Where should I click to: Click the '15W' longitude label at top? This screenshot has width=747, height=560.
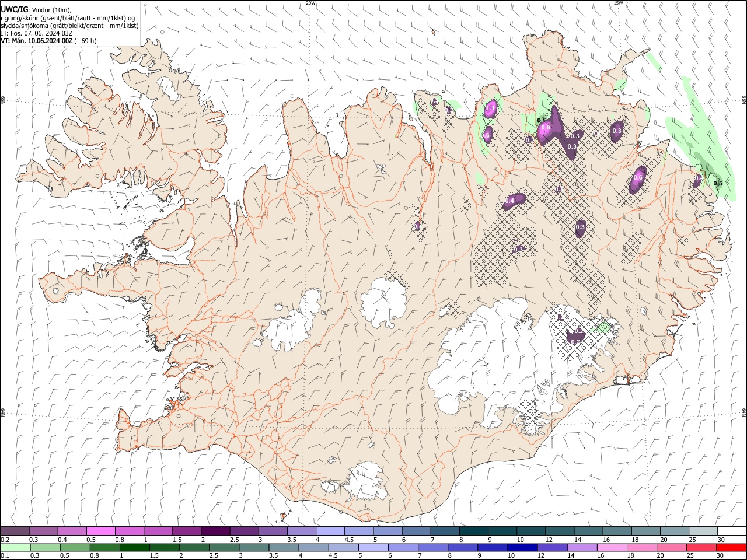point(618,3)
